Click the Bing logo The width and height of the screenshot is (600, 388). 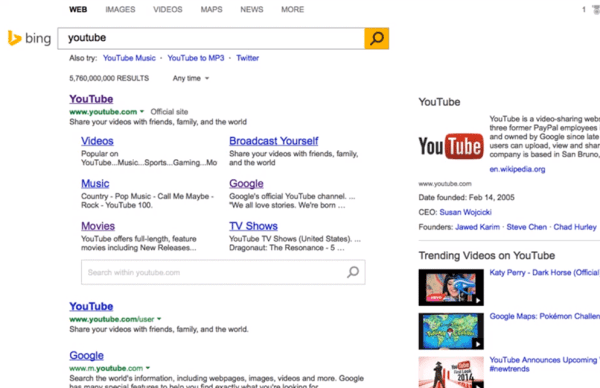[x=29, y=38]
